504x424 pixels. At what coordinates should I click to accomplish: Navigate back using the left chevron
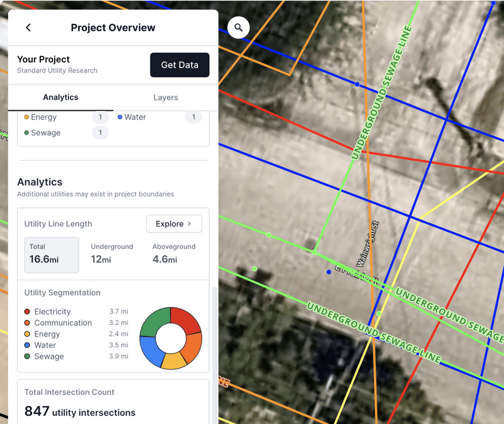[x=30, y=28]
